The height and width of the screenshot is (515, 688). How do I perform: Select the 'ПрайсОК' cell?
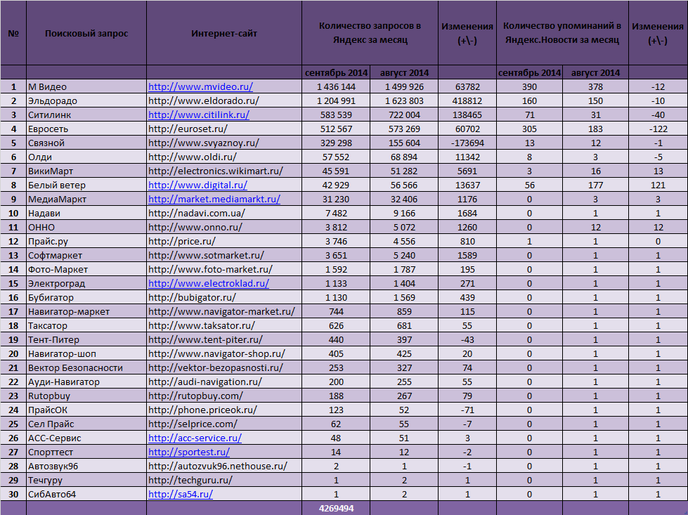[86, 410]
